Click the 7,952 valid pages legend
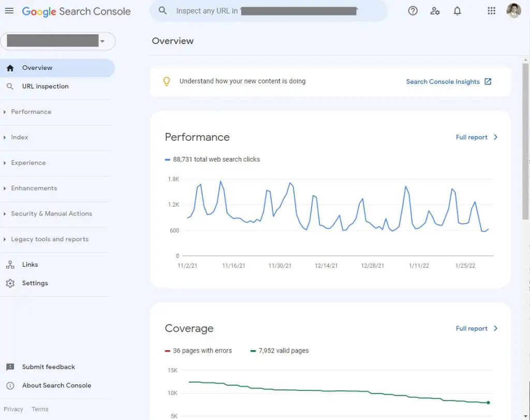Screen dimensions: 530x420 pyautogui.click(x=279, y=351)
